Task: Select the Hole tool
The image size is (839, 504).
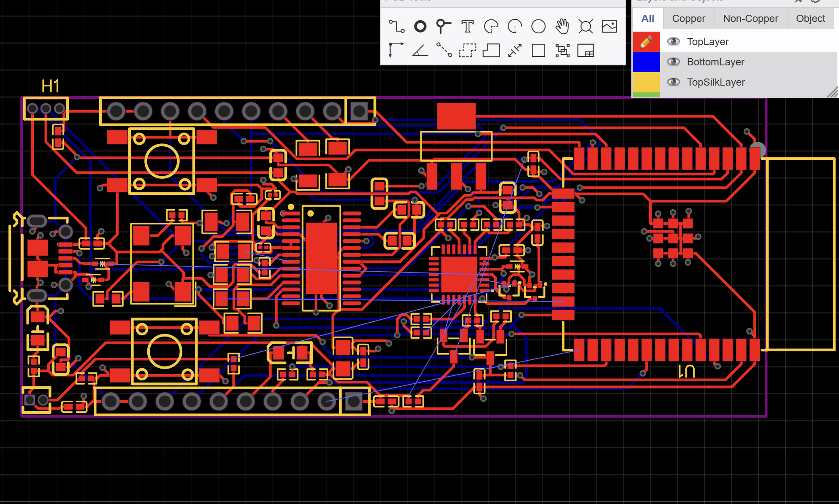Action: (585, 27)
